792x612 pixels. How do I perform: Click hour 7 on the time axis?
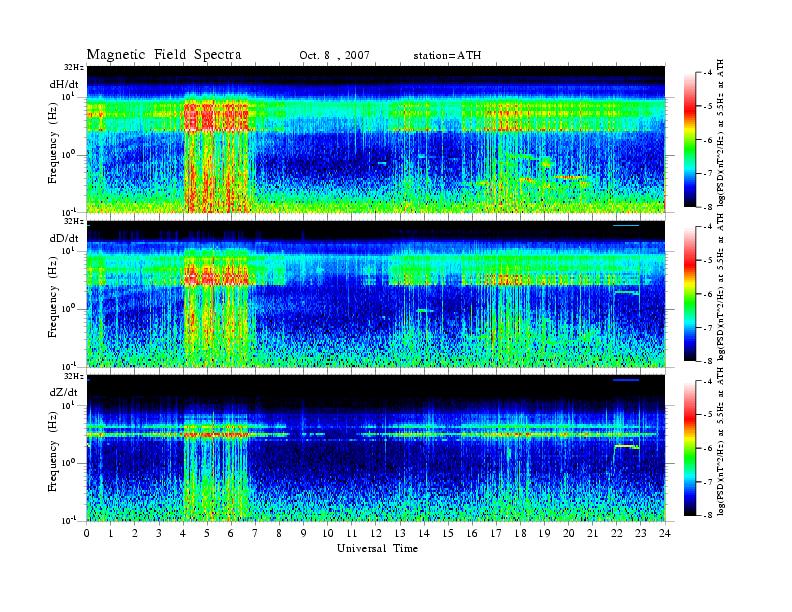tap(255, 534)
